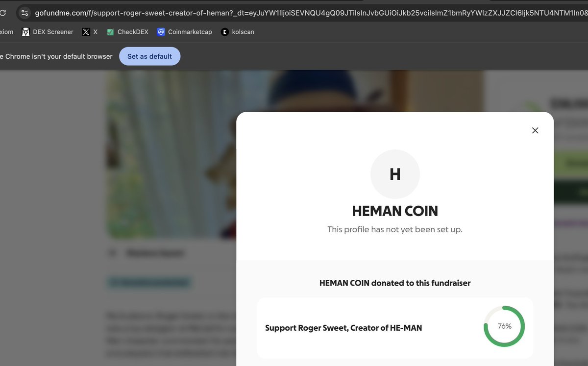Image resolution: width=588 pixels, height=366 pixels.
Task: Open the X bookmark
Action: click(90, 32)
